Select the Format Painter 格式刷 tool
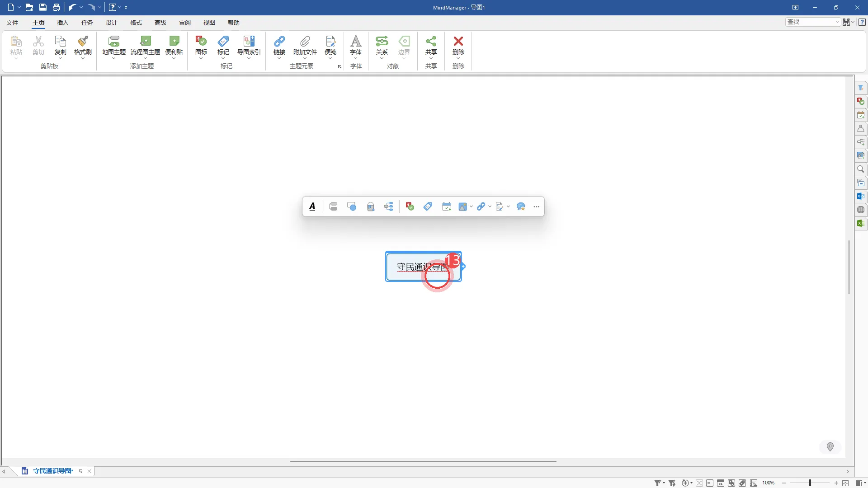This screenshot has height=488, width=868. [x=83, y=45]
